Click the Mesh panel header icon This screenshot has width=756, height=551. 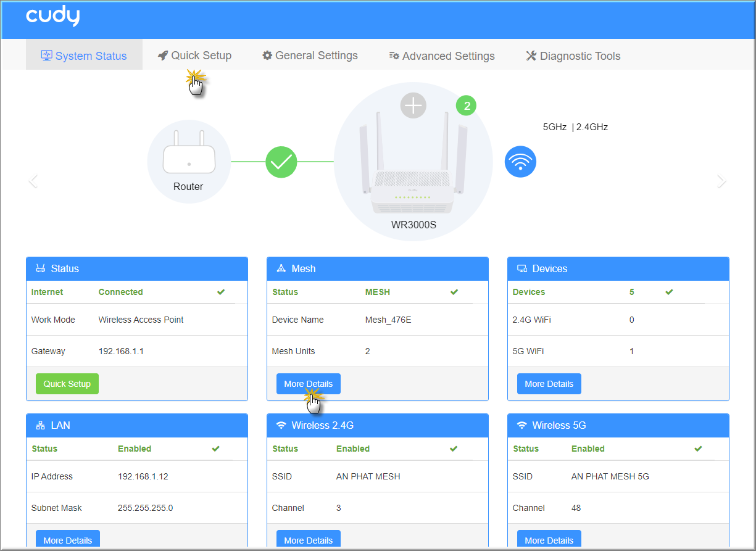tap(281, 269)
